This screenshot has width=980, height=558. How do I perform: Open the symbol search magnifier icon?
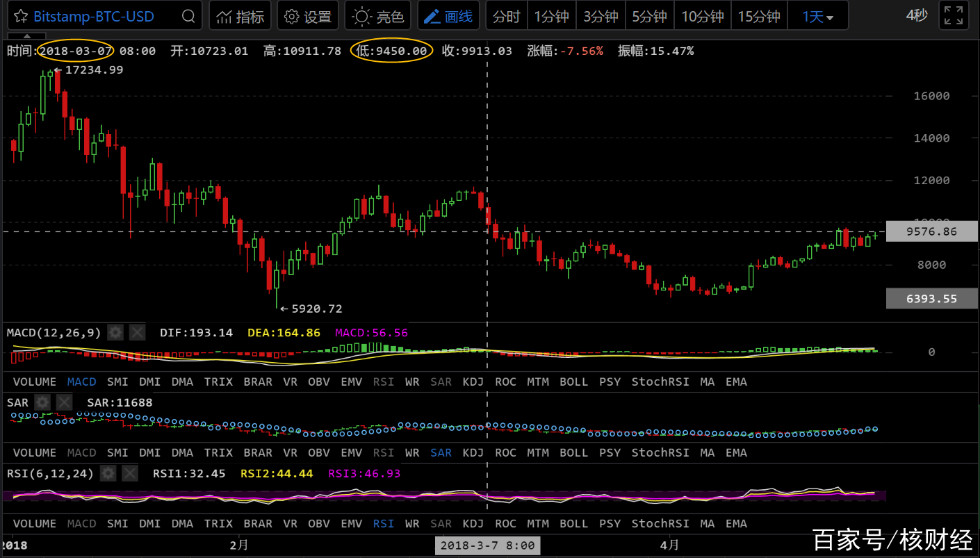tap(188, 16)
